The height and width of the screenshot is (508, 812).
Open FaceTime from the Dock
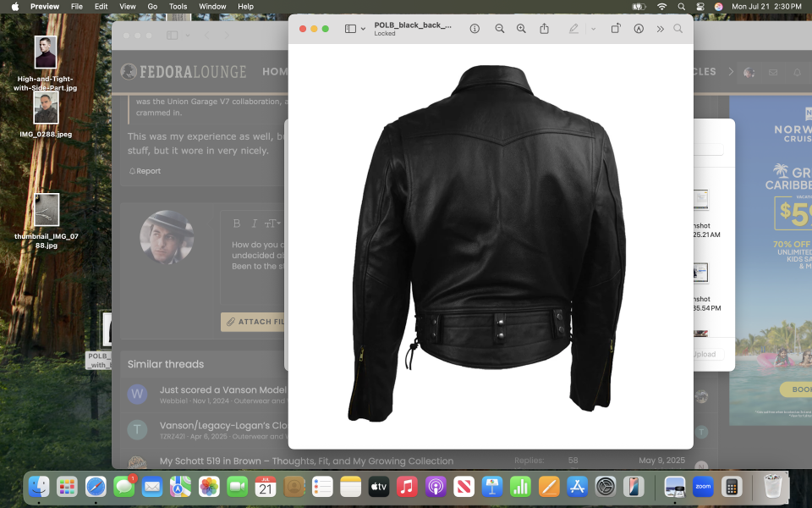tap(237, 487)
